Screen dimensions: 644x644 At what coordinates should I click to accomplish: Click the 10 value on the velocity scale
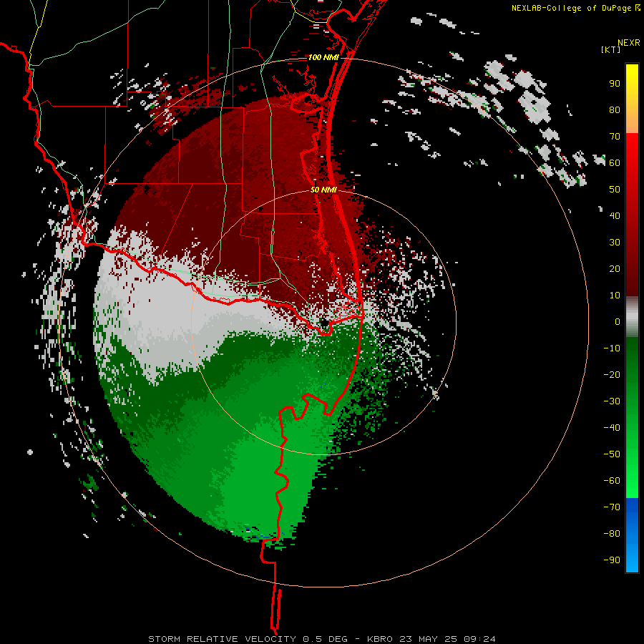tap(615, 296)
